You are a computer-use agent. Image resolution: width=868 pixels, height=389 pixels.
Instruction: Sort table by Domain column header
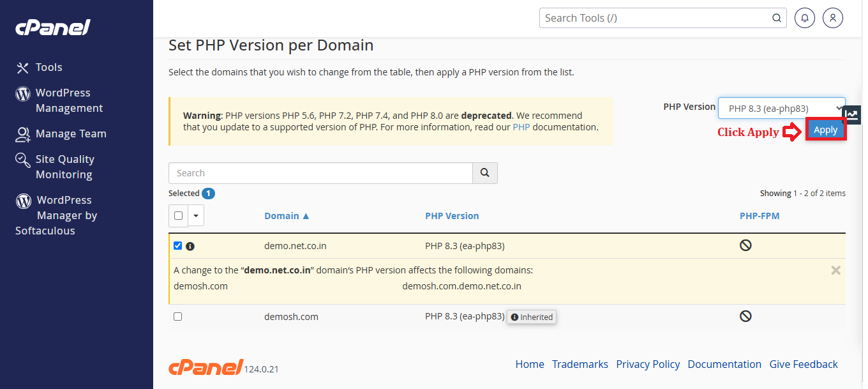287,216
